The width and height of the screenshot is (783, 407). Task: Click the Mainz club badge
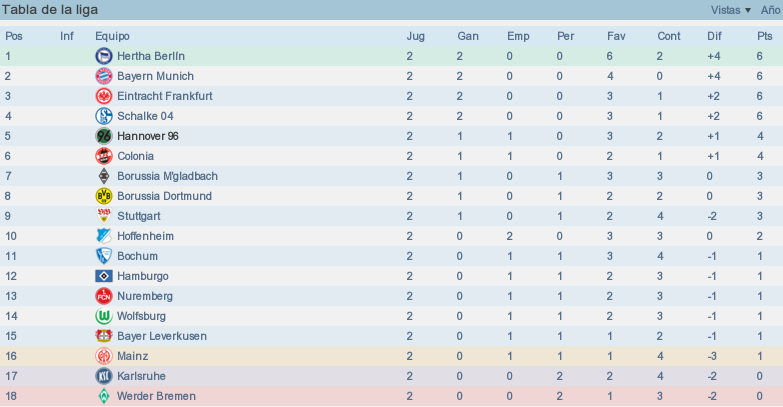click(x=104, y=356)
